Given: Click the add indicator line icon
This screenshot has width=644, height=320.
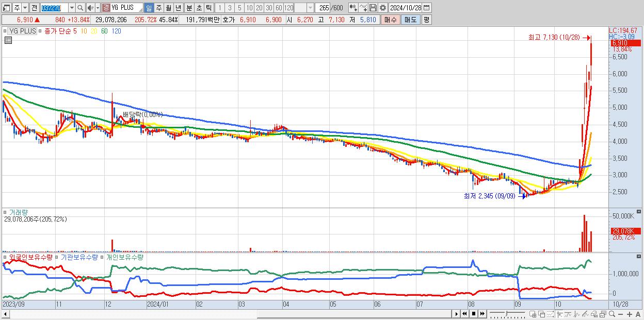Looking at the screenshot, I should pos(363,8).
